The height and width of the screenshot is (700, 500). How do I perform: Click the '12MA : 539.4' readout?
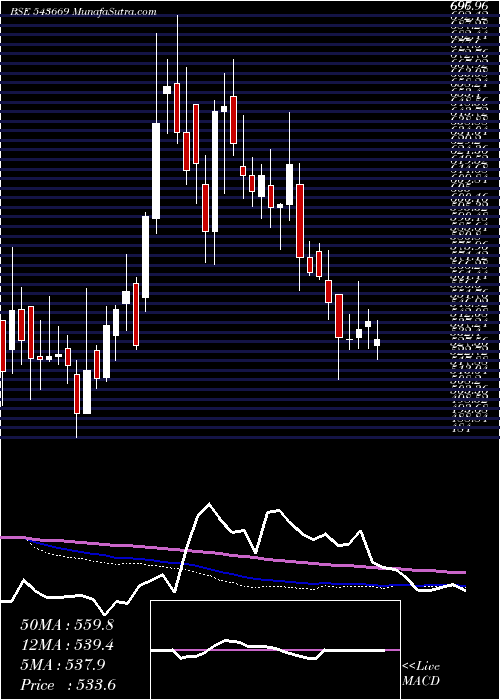pyautogui.click(x=67, y=645)
